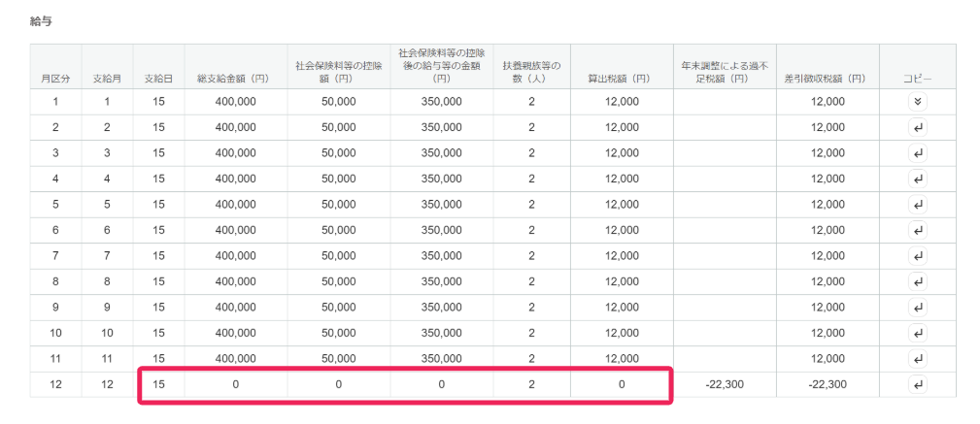The width and height of the screenshot is (980, 424).
Task: Click the copy icon in month 6 row
Action: click(918, 230)
